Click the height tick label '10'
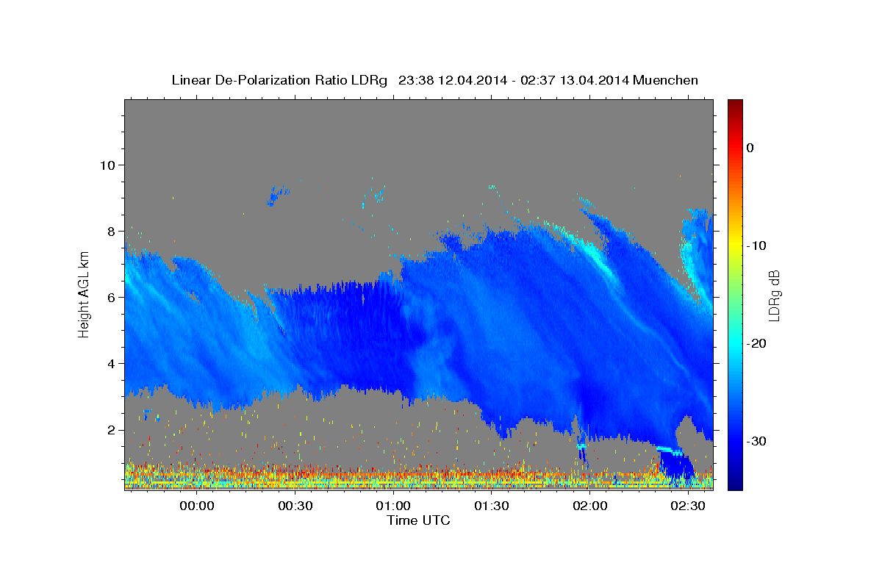The width and height of the screenshot is (882, 588). point(107,165)
